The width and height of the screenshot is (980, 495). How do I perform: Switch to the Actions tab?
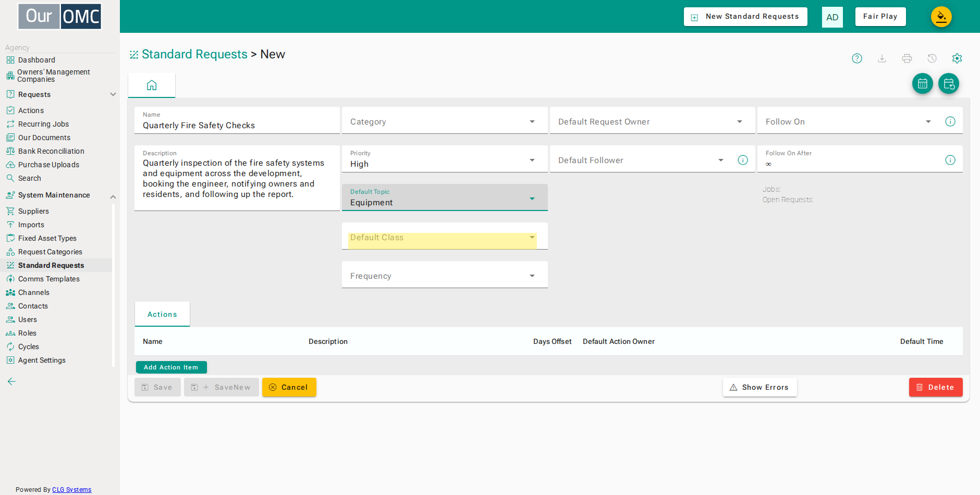click(162, 314)
